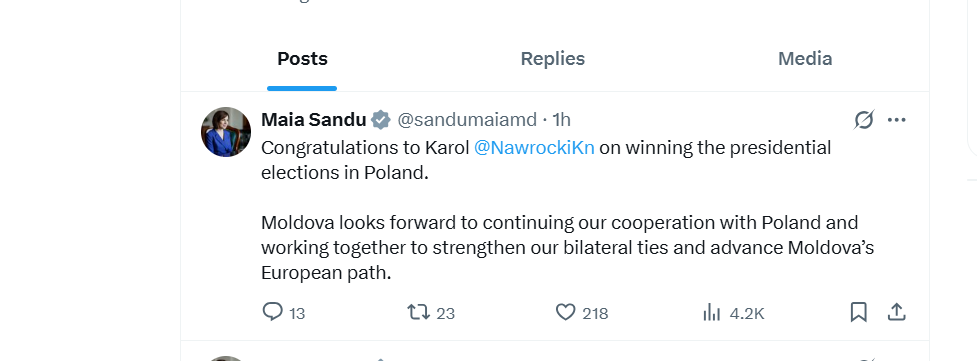Click Maia Sandu's profile avatar
The image size is (977, 361).
(226, 132)
